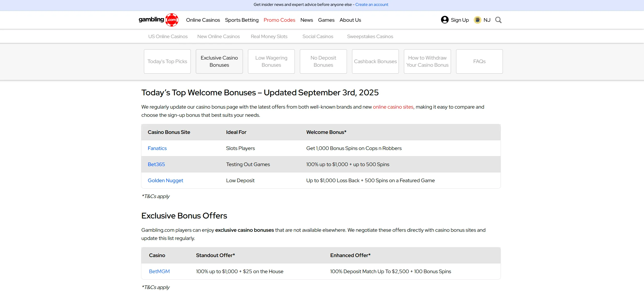
Task: Open the Games menu item
Action: coord(326,20)
